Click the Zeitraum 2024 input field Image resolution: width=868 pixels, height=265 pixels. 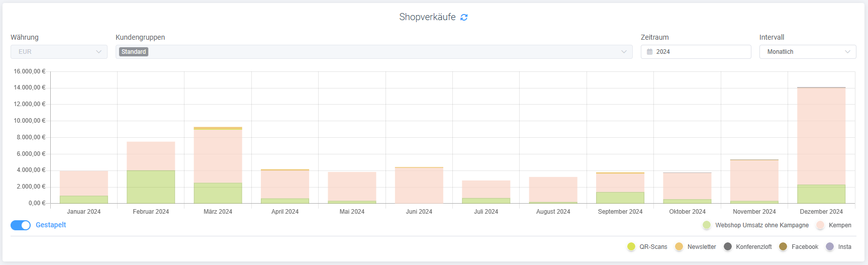pyautogui.click(x=699, y=52)
